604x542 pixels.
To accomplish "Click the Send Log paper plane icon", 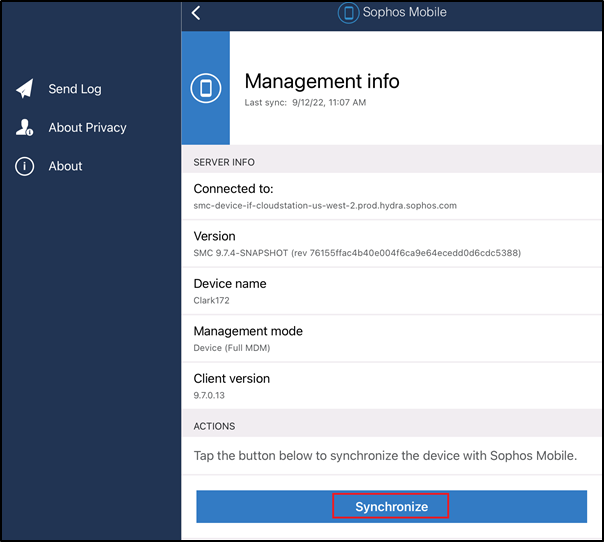I will click(25, 89).
